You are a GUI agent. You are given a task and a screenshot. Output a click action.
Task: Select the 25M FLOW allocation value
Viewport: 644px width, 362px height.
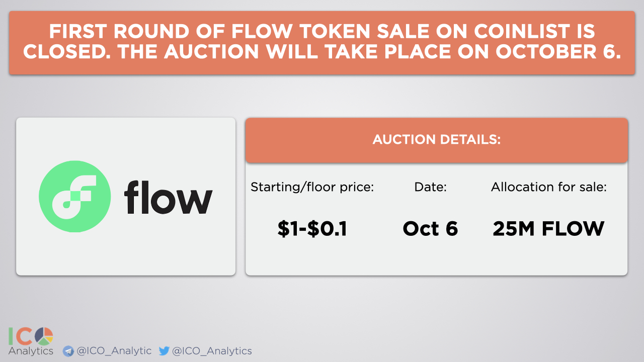[x=548, y=229]
